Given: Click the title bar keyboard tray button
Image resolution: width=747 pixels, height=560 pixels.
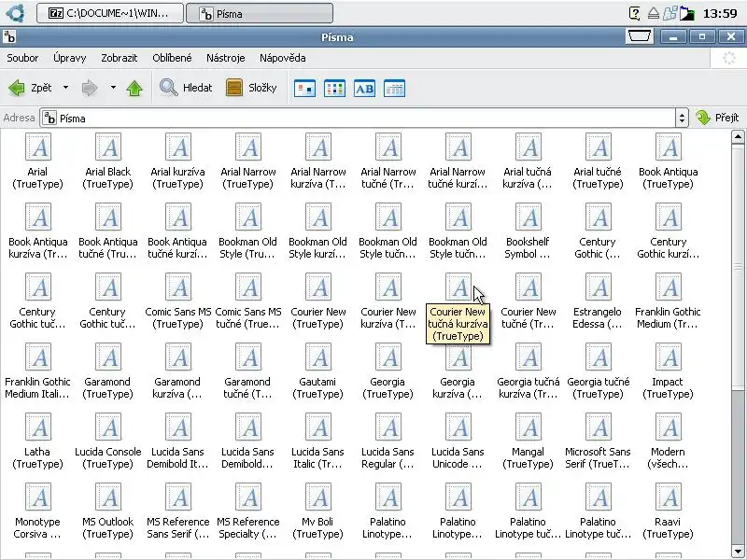Looking at the screenshot, I should 640,36.
